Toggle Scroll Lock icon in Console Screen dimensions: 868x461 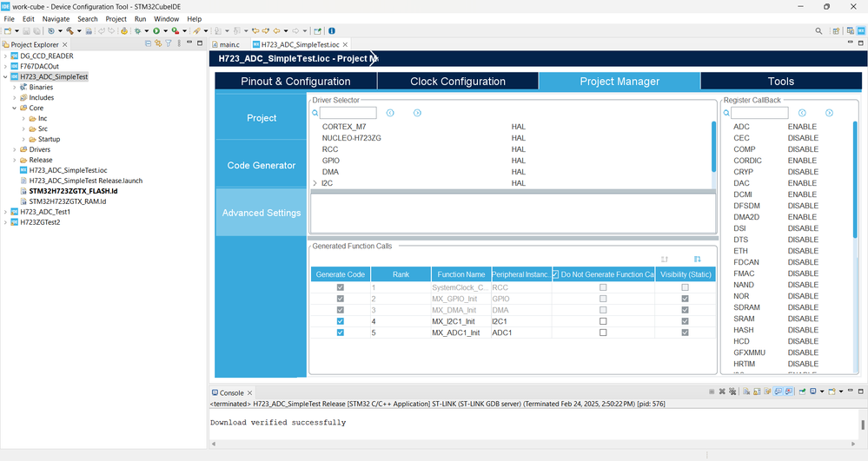757,392
